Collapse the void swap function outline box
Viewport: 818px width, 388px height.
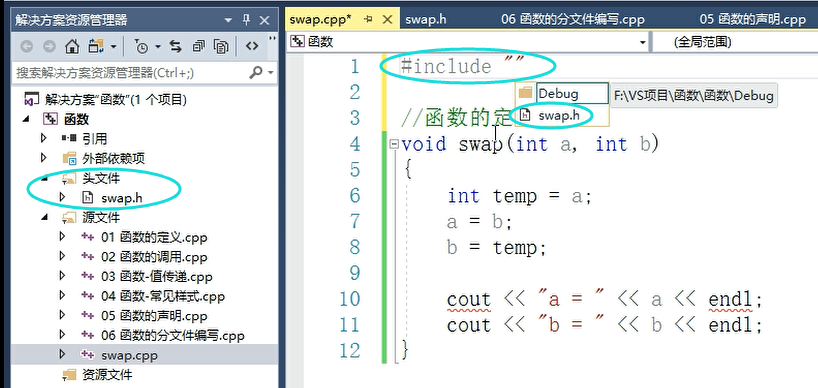(x=394, y=144)
